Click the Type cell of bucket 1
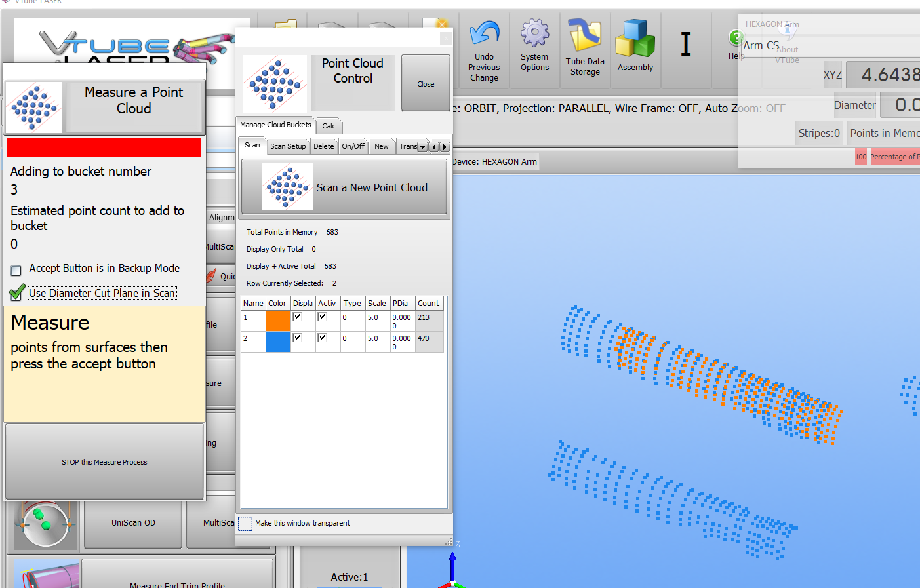The image size is (920, 588). 353,321
